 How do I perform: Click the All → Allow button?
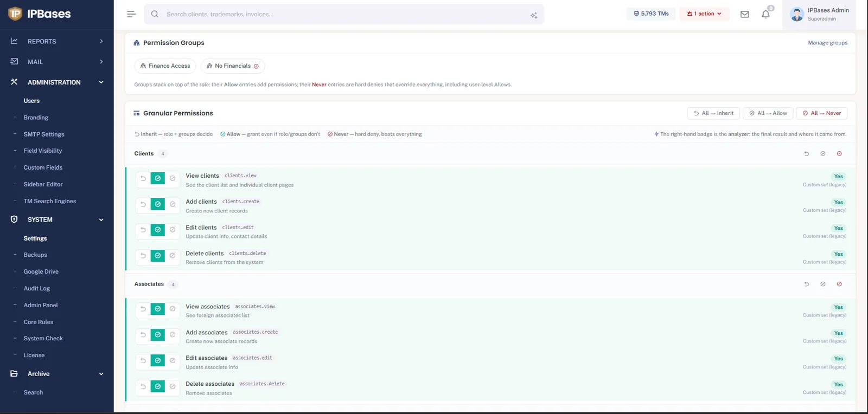(768, 113)
